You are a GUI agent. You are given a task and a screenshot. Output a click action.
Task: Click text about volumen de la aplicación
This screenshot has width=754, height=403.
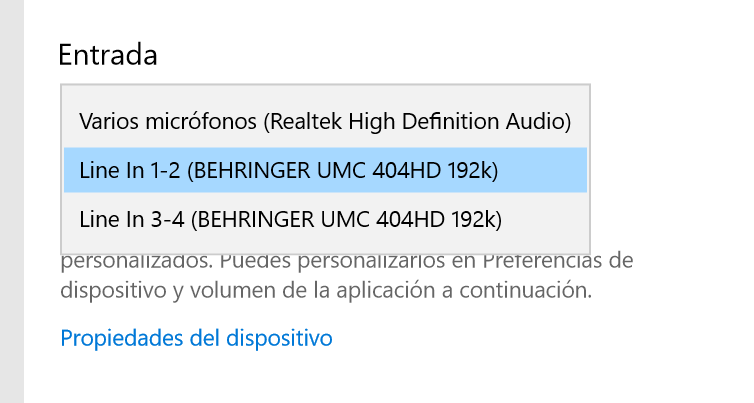(326, 292)
